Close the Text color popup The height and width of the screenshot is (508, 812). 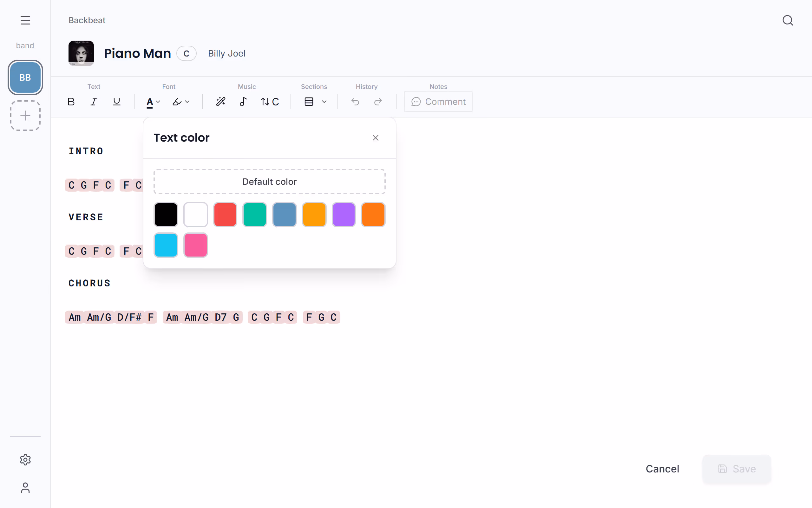click(376, 138)
